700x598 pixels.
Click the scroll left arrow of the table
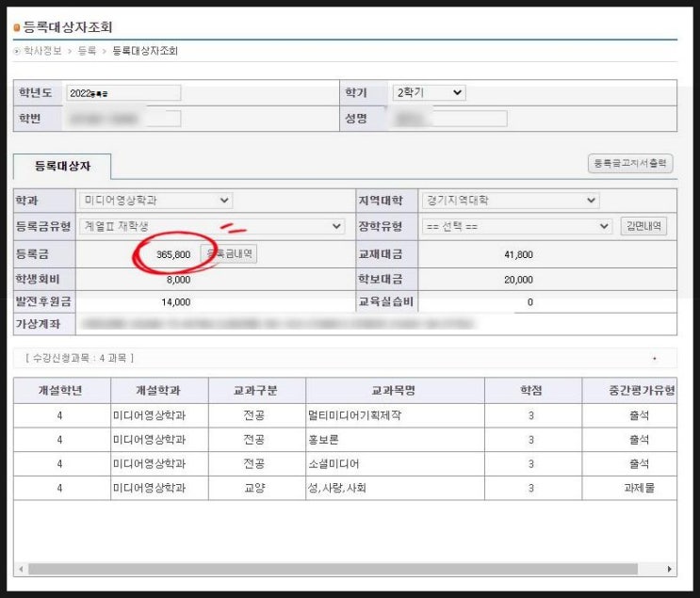[x=21, y=569]
